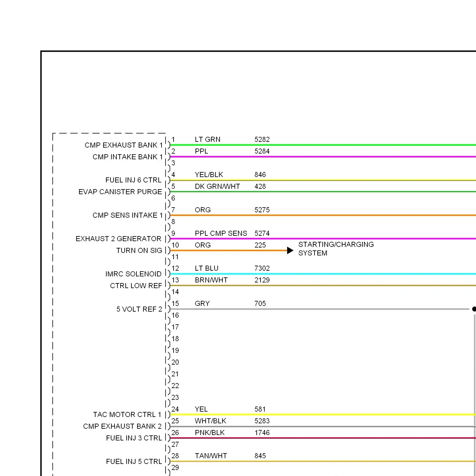Click the BRN/WHT wire label
Image resolution: width=476 pixels, height=476 pixels.
click(211, 280)
